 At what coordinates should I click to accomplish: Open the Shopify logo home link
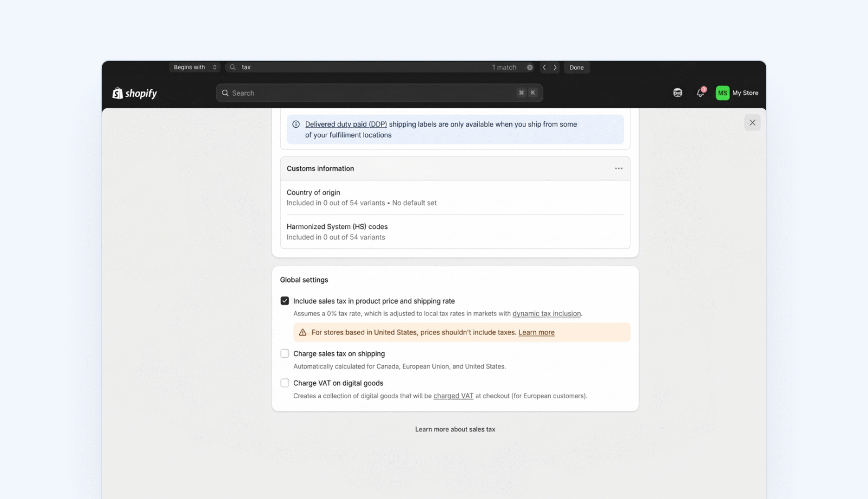(134, 93)
